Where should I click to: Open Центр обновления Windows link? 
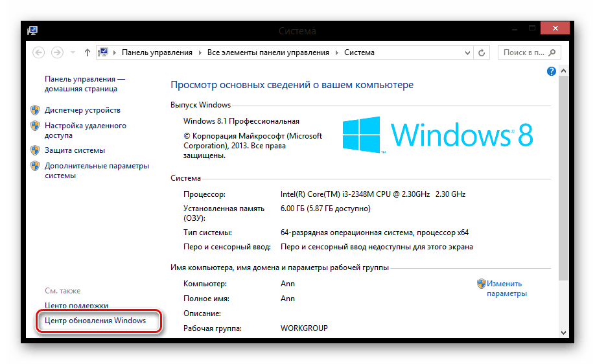[x=95, y=321]
